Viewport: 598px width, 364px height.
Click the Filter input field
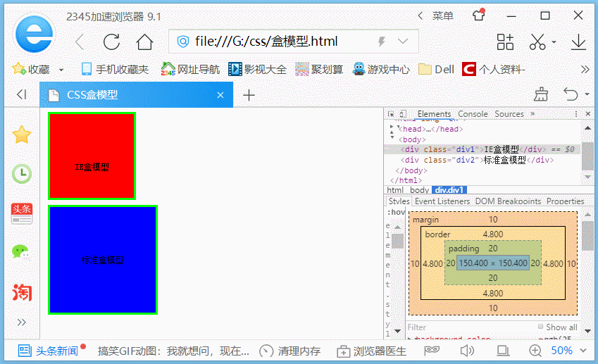click(x=471, y=327)
